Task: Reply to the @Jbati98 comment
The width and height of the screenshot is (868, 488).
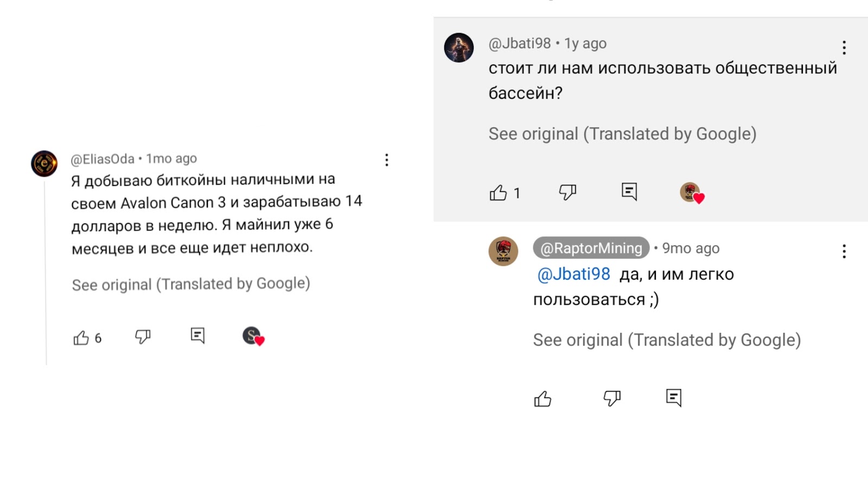Action: point(629,191)
